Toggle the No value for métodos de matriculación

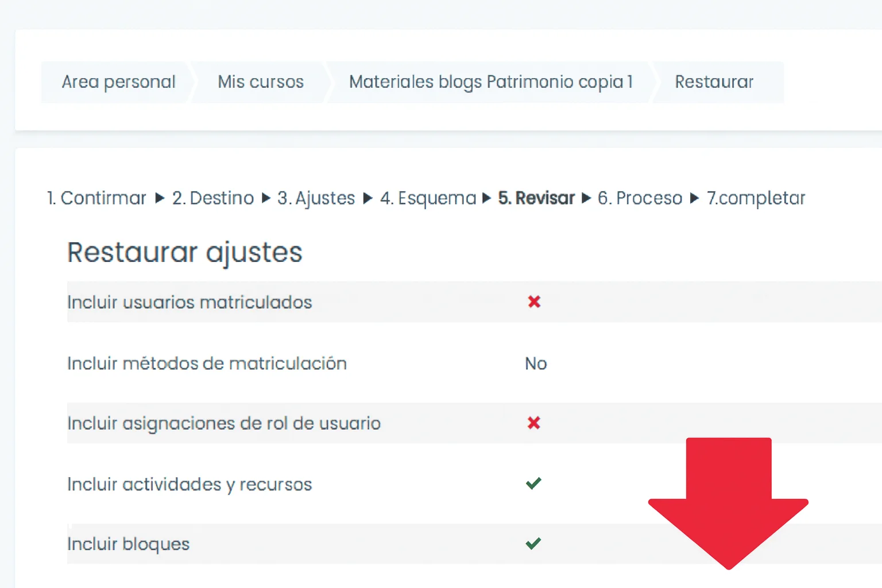coord(535,363)
